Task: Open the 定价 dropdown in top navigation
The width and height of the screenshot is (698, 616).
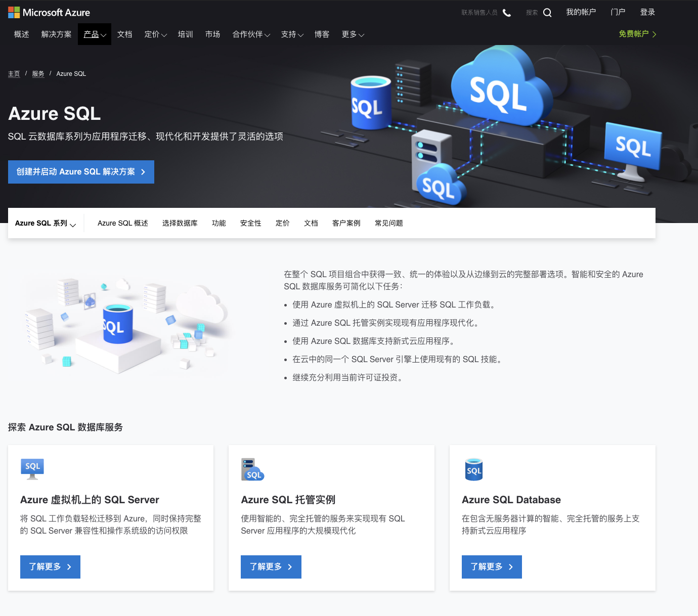Action: point(155,34)
